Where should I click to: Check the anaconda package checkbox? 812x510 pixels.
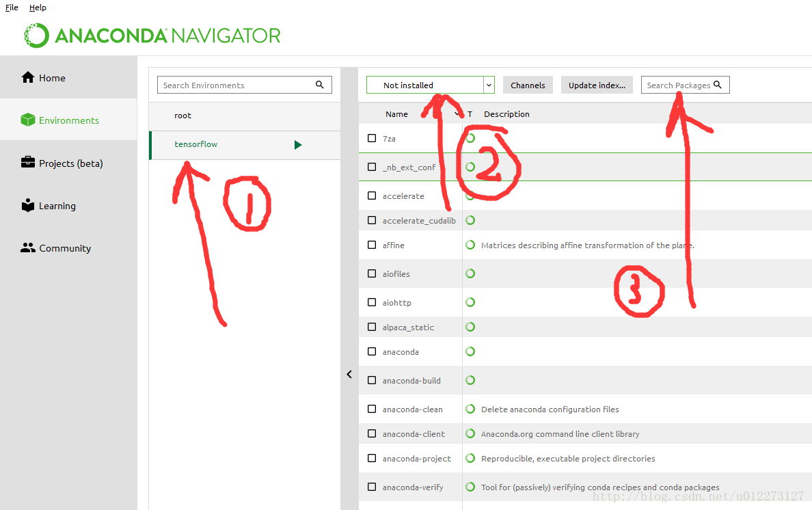372,351
